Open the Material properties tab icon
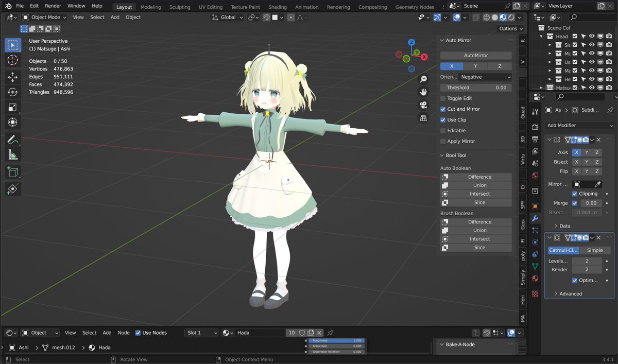The image size is (618, 364). [x=535, y=279]
